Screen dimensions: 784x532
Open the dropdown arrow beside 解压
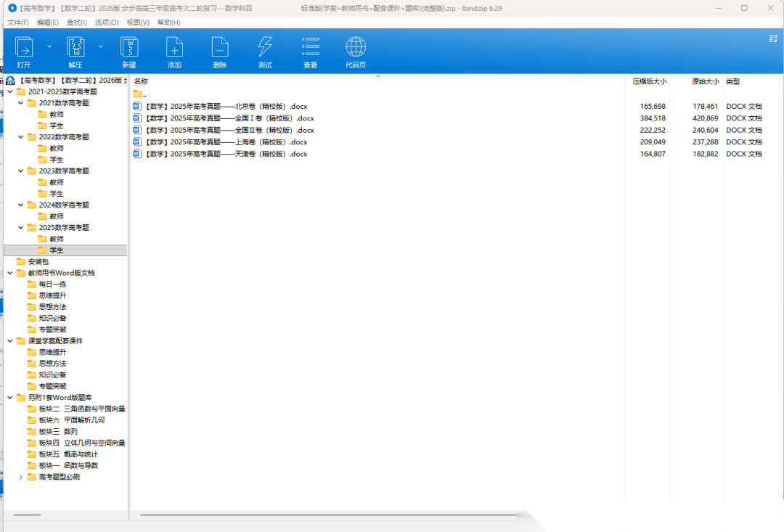click(101, 46)
